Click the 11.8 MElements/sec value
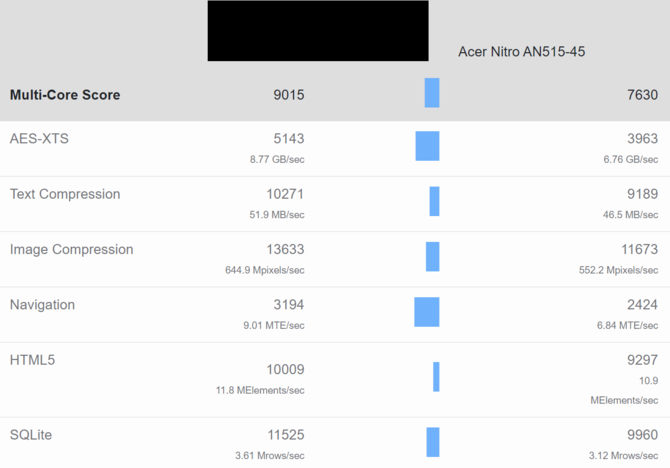670x468 pixels. click(x=260, y=390)
